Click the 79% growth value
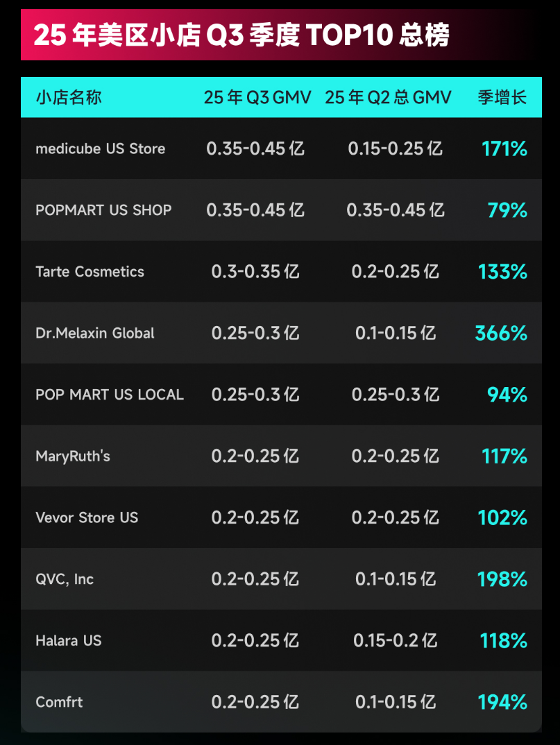The image size is (560, 745). point(507,210)
